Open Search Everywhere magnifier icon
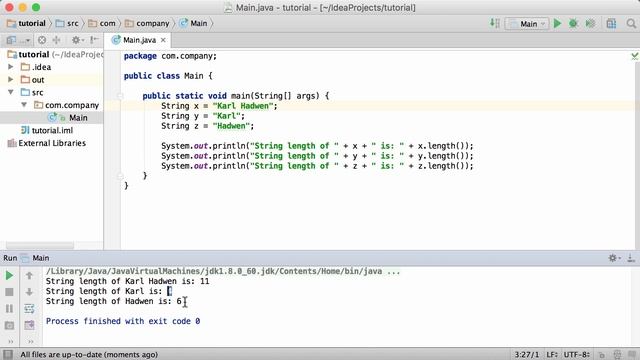The image size is (640, 360). pos(631,23)
